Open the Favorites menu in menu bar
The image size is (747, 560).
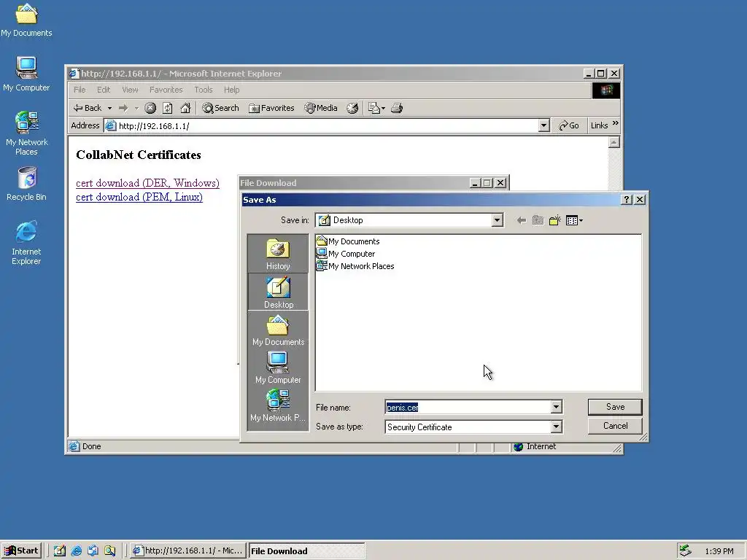[x=166, y=90]
